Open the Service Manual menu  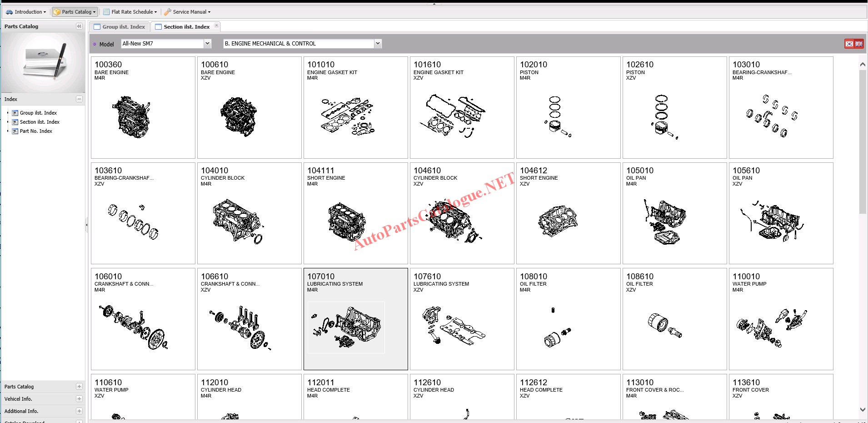click(x=188, y=12)
